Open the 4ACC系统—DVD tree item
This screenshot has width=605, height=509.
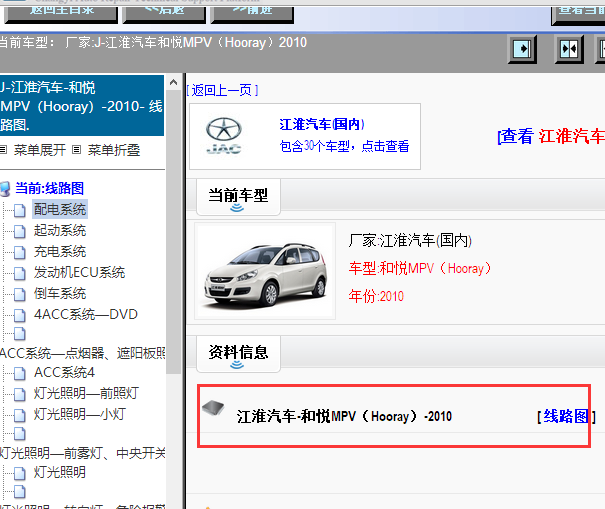click(86, 315)
